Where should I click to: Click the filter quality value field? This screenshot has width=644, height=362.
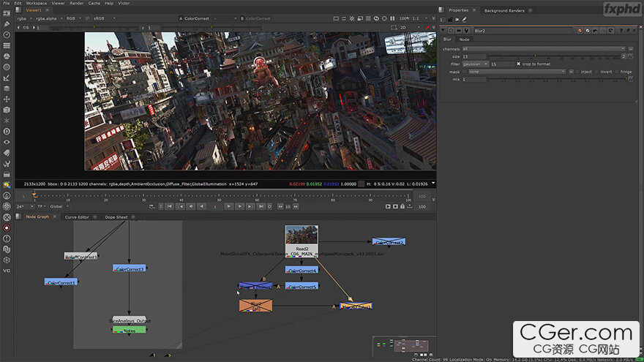click(502, 64)
